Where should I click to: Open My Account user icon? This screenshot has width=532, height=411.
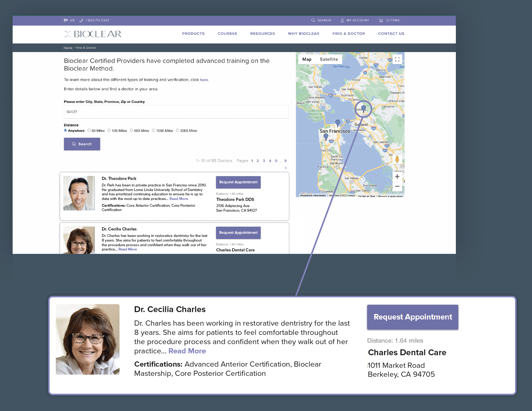tap(342, 20)
